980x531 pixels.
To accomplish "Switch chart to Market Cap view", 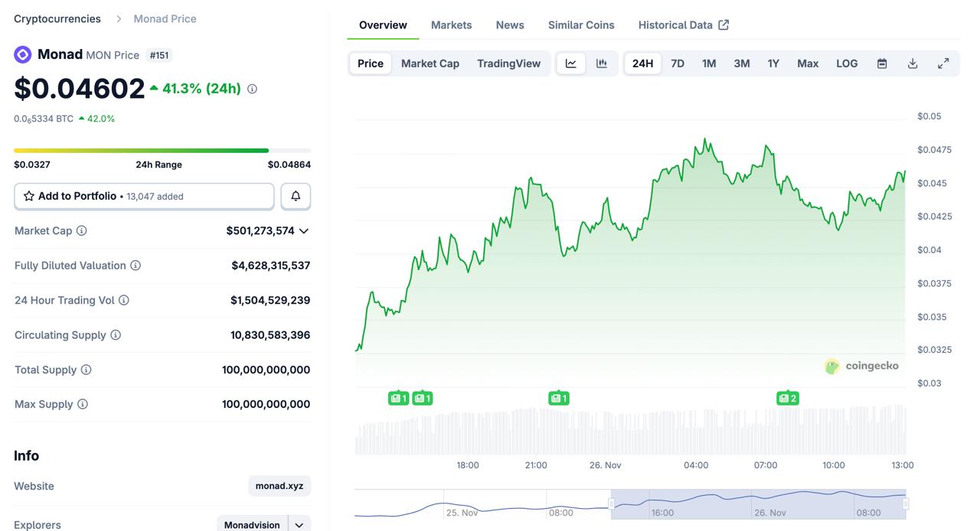I will coord(430,64).
